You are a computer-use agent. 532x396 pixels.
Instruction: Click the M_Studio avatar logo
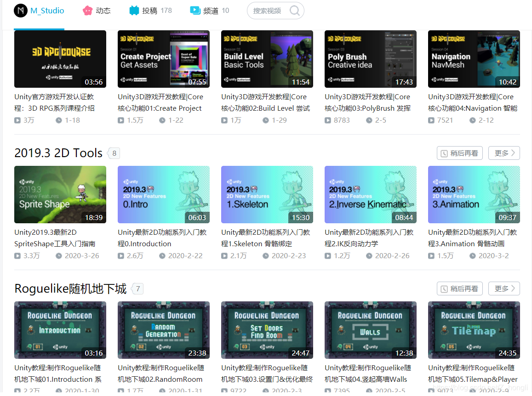tap(20, 11)
